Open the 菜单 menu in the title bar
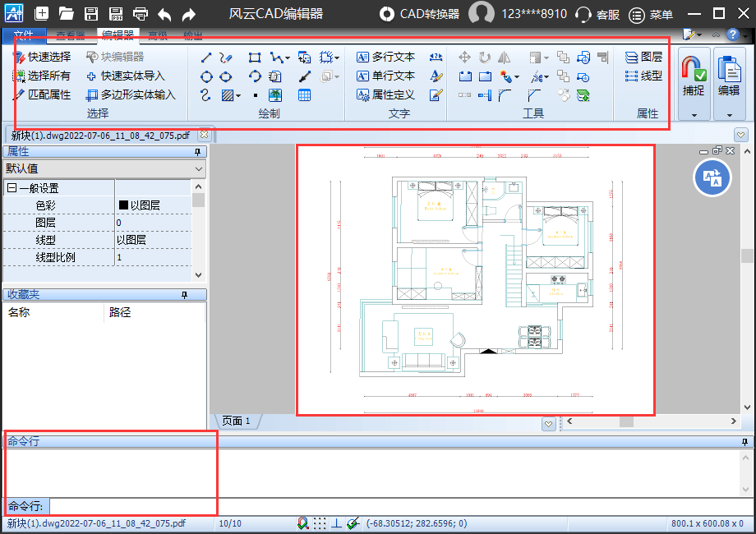Image resolution: width=756 pixels, height=534 pixels. pyautogui.click(x=652, y=15)
